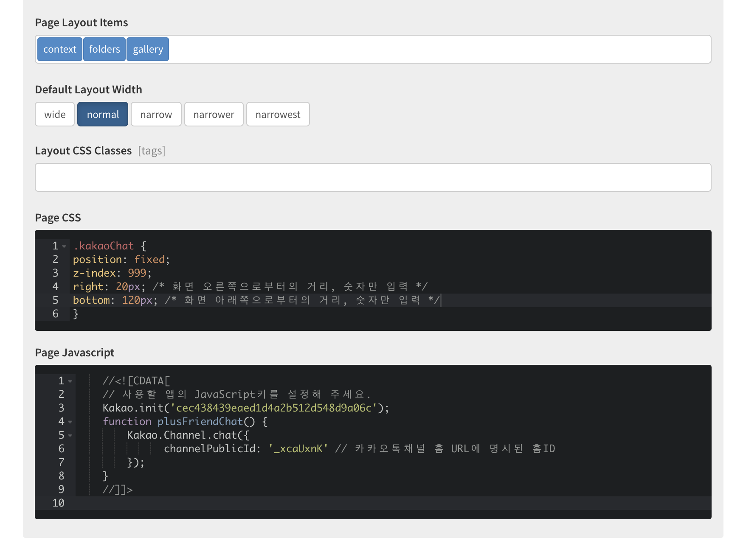The image size is (743, 560).
Task: Click the 'position: fixed;' CSS line
Action: [x=121, y=260]
